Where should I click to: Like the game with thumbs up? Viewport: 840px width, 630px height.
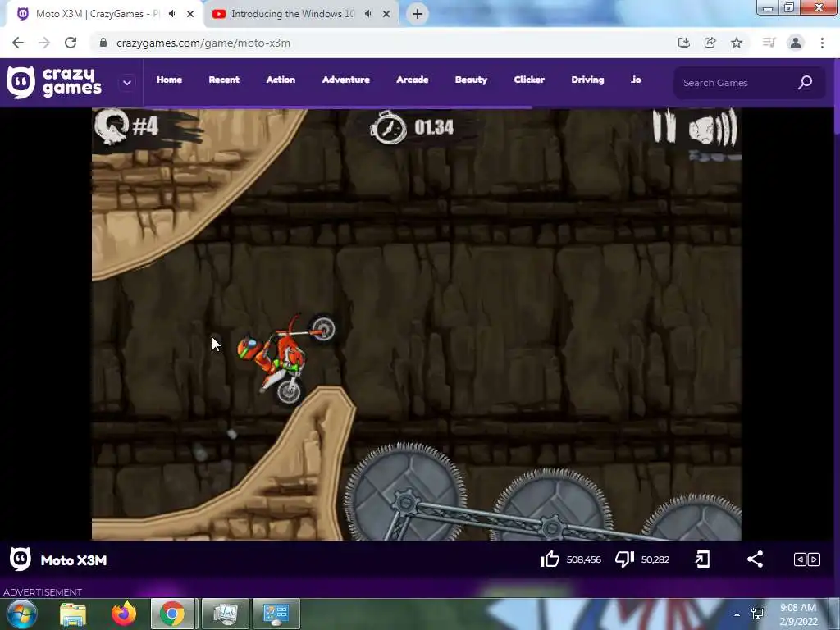(550, 559)
